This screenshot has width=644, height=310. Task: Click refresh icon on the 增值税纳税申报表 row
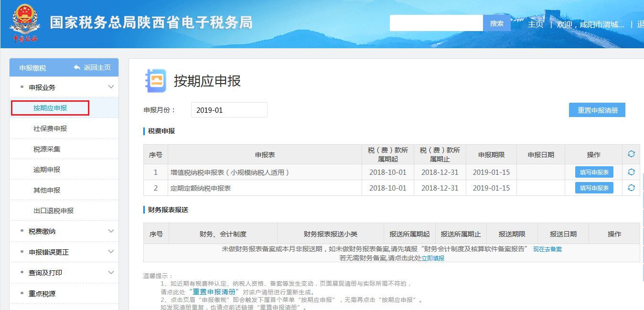pyautogui.click(x=631, y=172)
